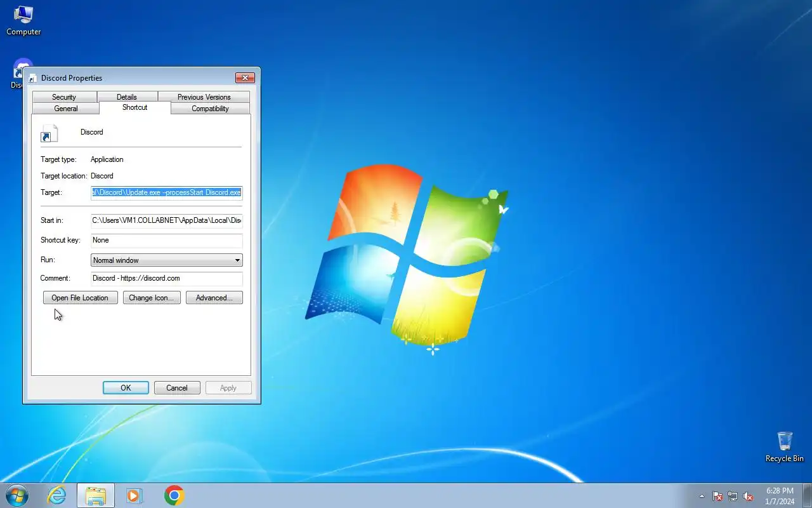Open the network status tray icon

[733, 496]
